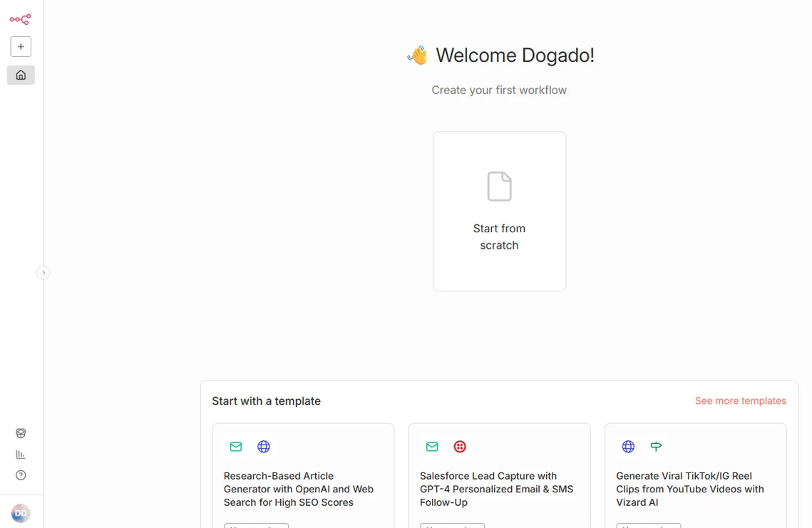
Task: Expand the sidebar using the chevron arrow
Action: point(43,272)
